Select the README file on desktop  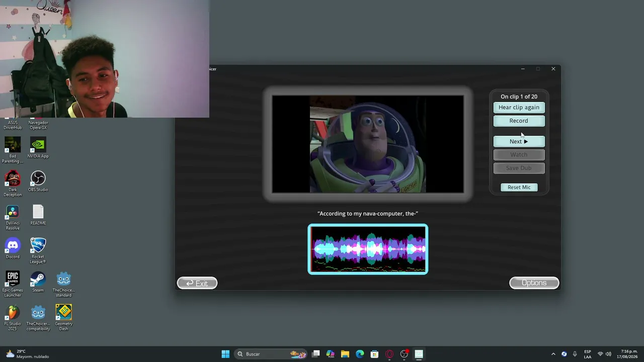click(x=38, y=215)
